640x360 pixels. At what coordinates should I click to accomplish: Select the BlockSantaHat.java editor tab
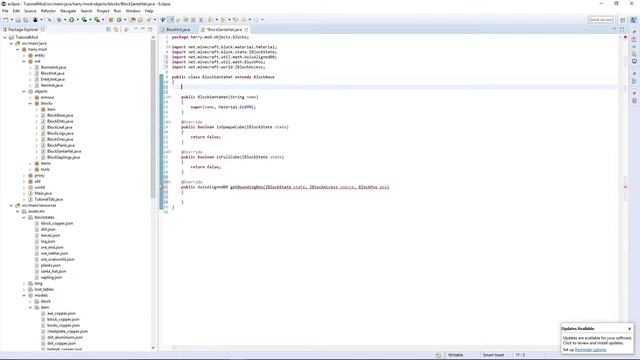(224, 30)
